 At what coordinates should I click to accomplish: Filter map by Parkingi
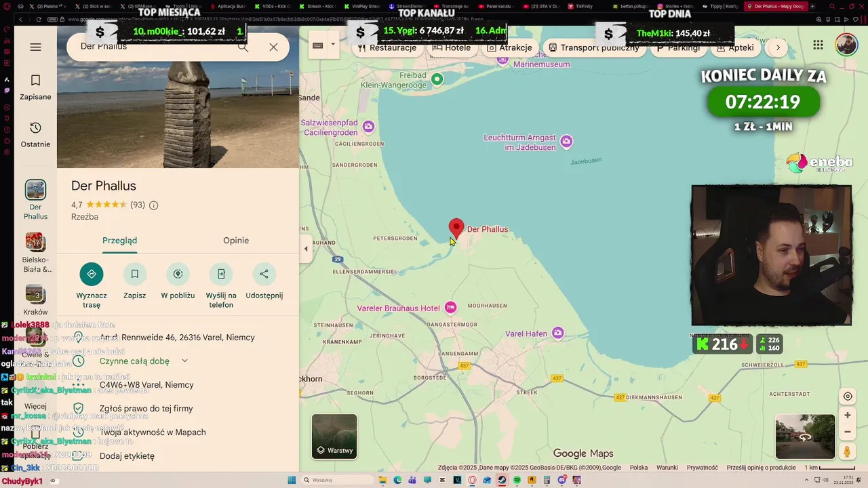pyautogui.click(x=677, y=47)
